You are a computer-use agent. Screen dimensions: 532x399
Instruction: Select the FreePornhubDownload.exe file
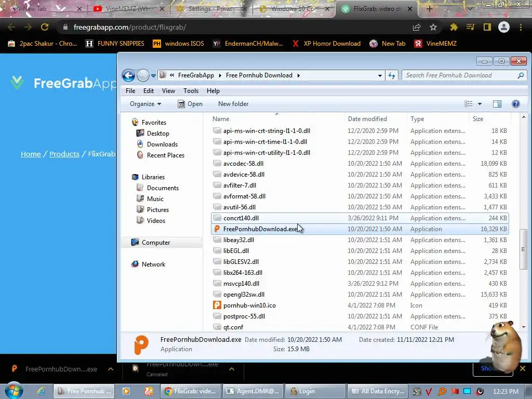point(360,229)
